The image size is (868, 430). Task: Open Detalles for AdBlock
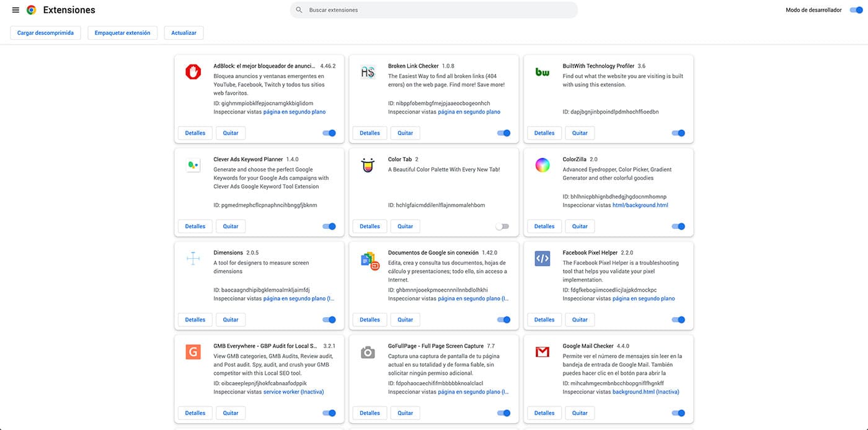tap(195, 133)
